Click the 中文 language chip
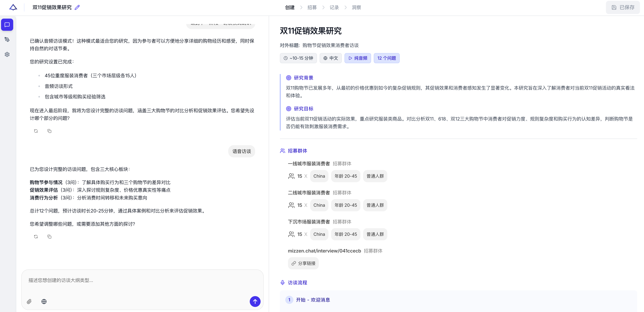The image size is (644, 312). (x=330, y=58)
